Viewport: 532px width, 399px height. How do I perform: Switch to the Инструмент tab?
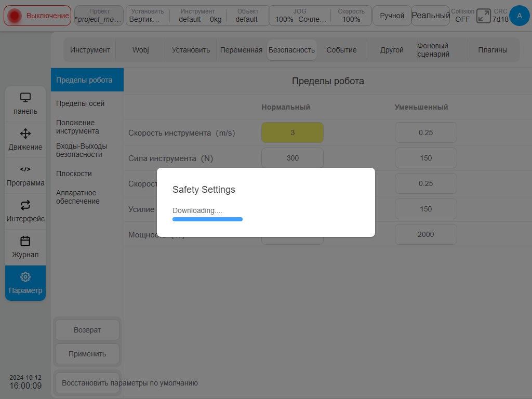[x=90, y=50]
